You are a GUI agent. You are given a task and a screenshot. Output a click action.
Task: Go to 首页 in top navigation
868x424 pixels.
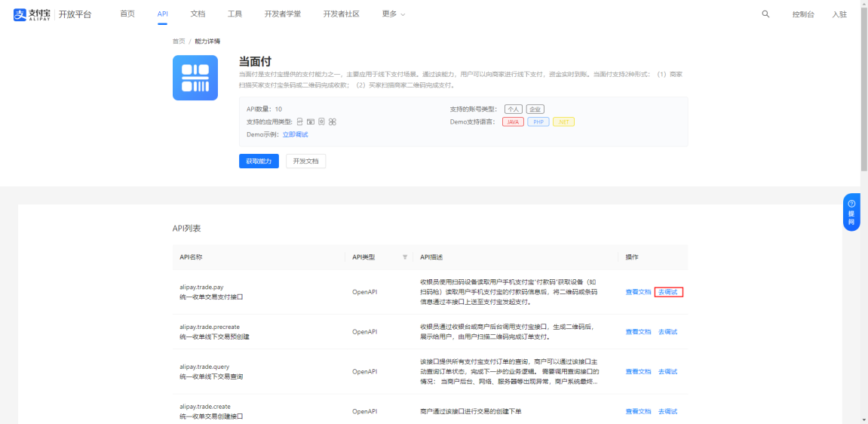[x=127, y=14]
